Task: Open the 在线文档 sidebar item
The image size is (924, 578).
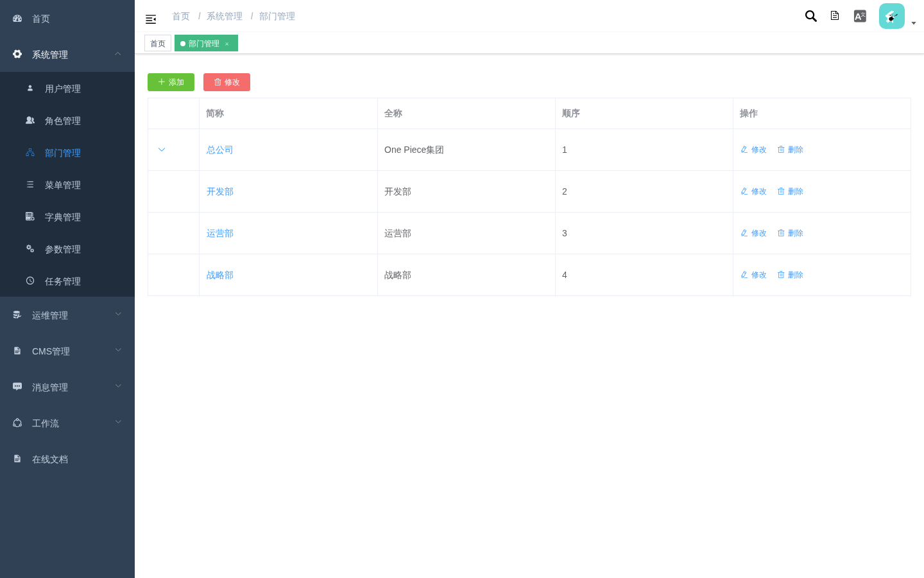Action: (67, 459)
